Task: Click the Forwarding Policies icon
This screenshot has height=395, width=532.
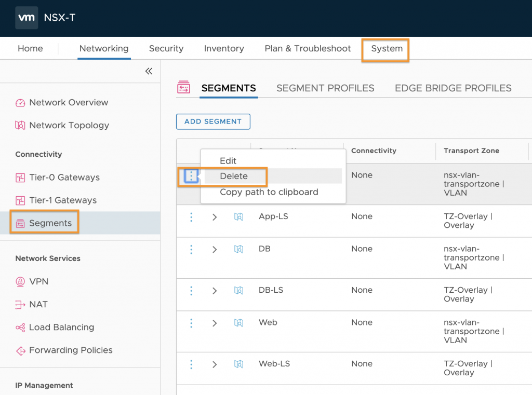Action: (x=20, y=350)
